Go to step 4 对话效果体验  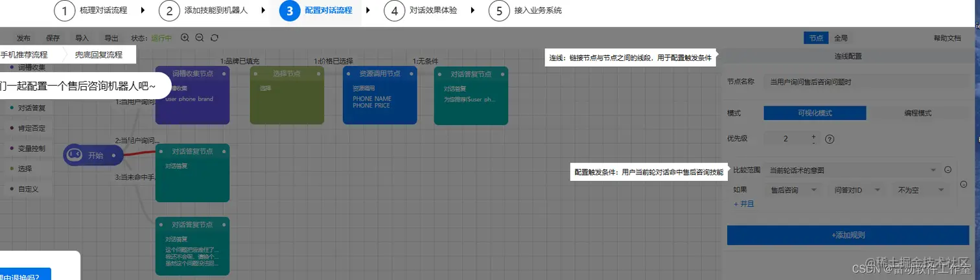(x=421, y=10)
